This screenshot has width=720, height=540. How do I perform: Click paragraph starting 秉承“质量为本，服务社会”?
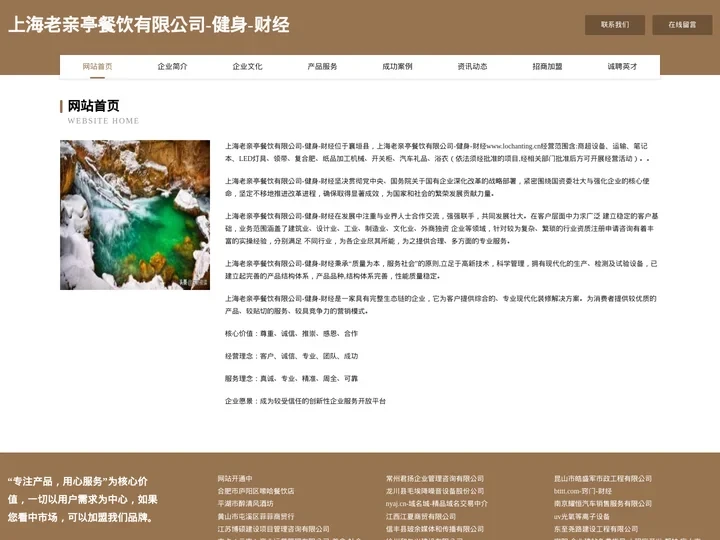pos(441,270)
